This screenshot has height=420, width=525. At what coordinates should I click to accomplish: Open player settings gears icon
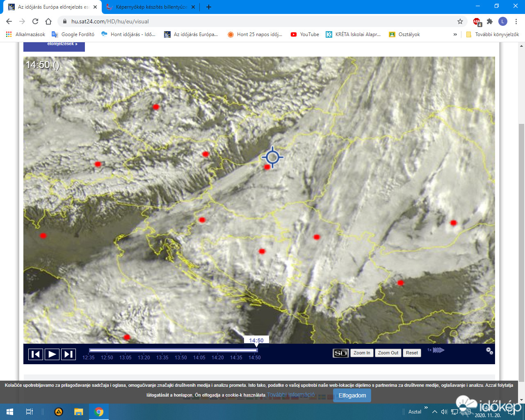coord(489,351)
